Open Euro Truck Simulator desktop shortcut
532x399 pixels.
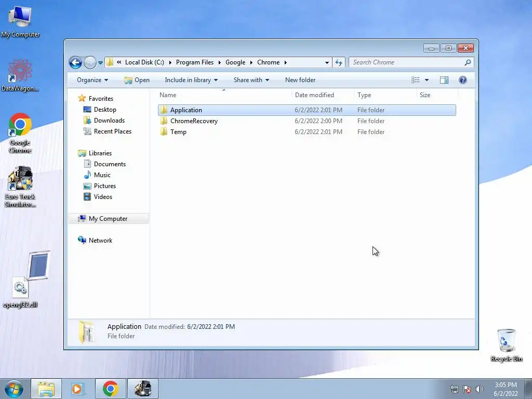pyautogui.click(x=20, y=187)
